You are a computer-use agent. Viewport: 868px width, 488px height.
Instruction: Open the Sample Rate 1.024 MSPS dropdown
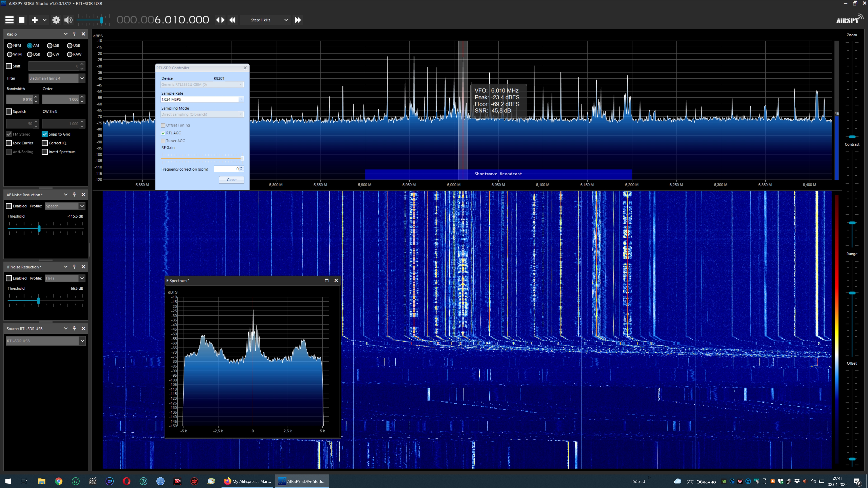pyautogui.click(x=202, y=99)
